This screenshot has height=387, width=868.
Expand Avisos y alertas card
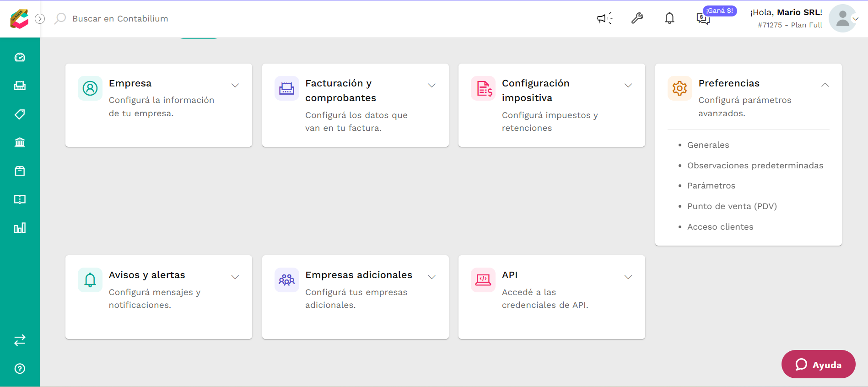point(235,277)
